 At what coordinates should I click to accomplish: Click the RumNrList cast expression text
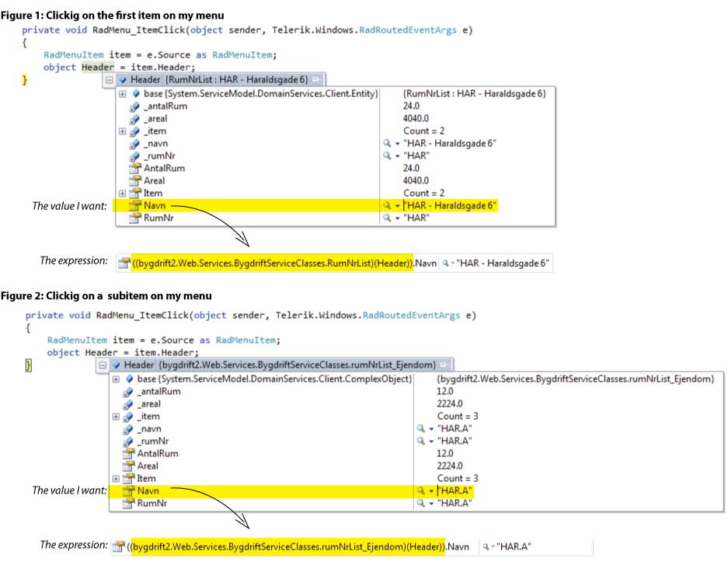click(273, 264)
